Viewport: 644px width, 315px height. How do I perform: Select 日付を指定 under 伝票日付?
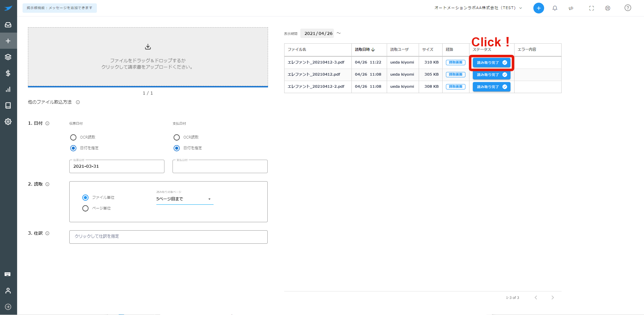[73, 148]
